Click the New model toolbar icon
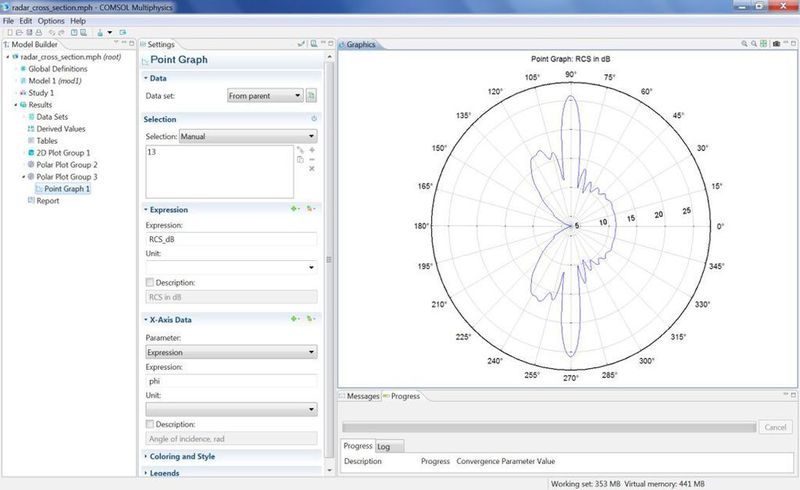The width and height of the screenshot is (800, 490). click(10, 33)
